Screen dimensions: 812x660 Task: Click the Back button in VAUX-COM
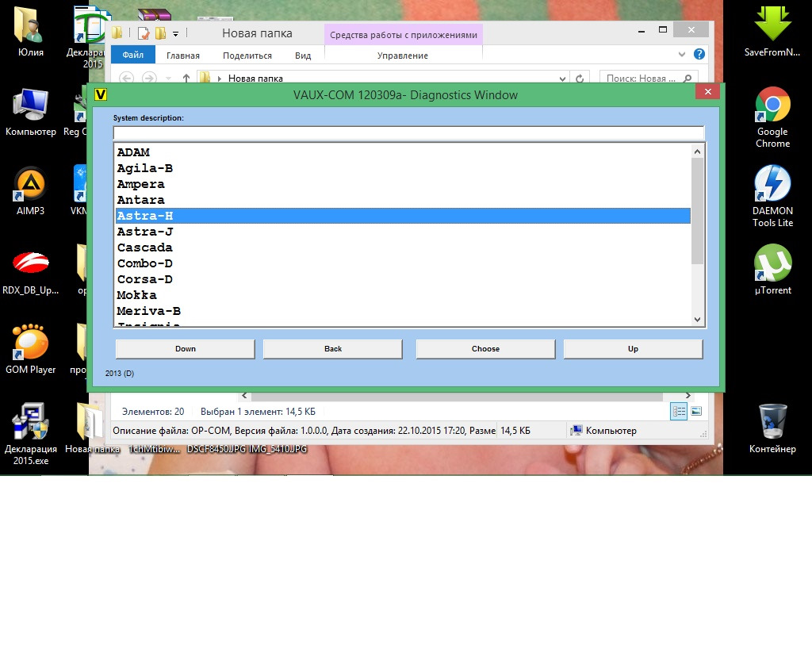click(x=333, y=349)
